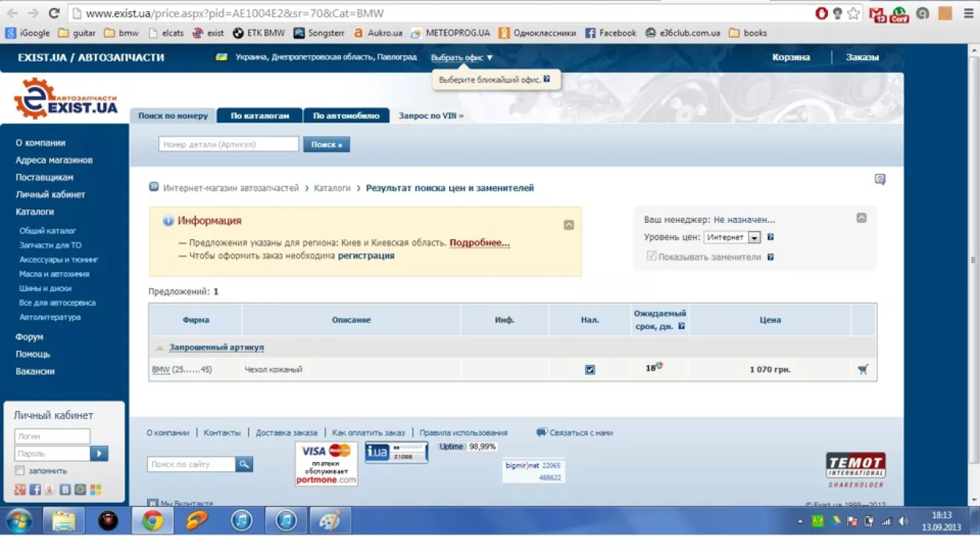Open the books bookmark folder

(x=748, y=33)
